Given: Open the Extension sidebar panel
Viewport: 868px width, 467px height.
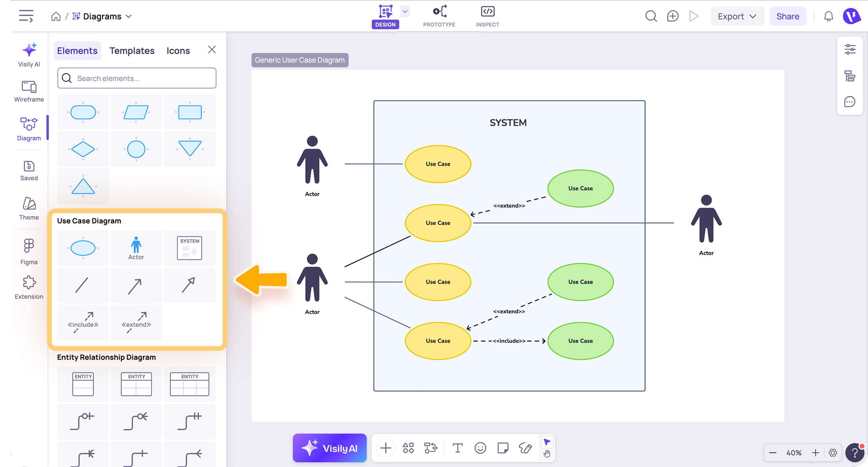Looking at the screenshot, I should pyautogui.click(x=29, y=288).
